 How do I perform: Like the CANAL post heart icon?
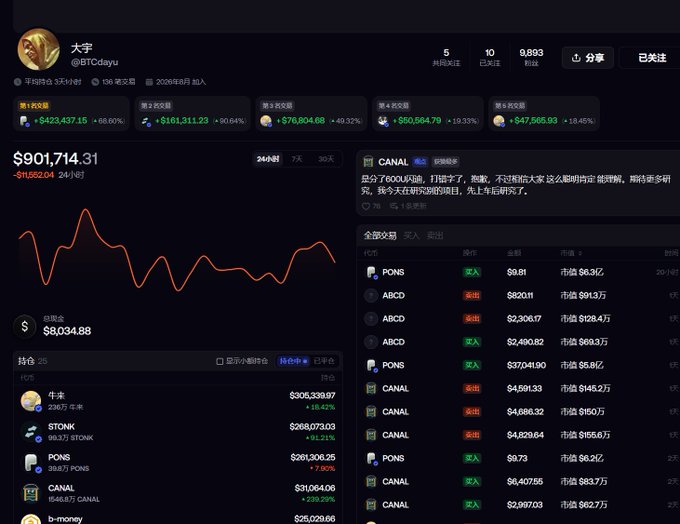pyautogui.click(x=366, y=206)
